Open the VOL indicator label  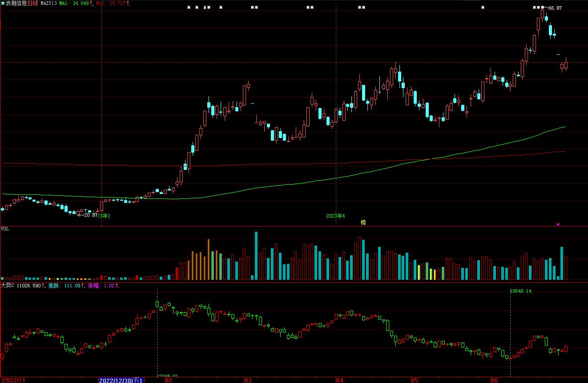point(5,229)
